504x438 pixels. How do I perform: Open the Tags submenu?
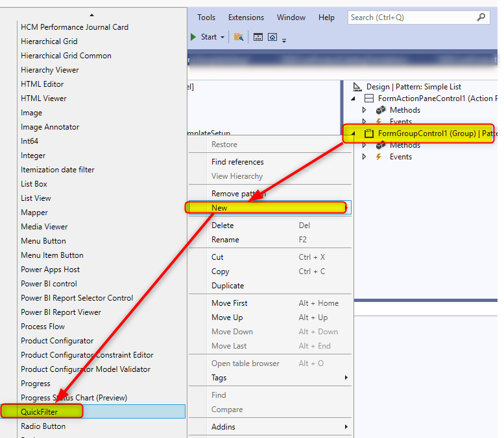point(270,378)
